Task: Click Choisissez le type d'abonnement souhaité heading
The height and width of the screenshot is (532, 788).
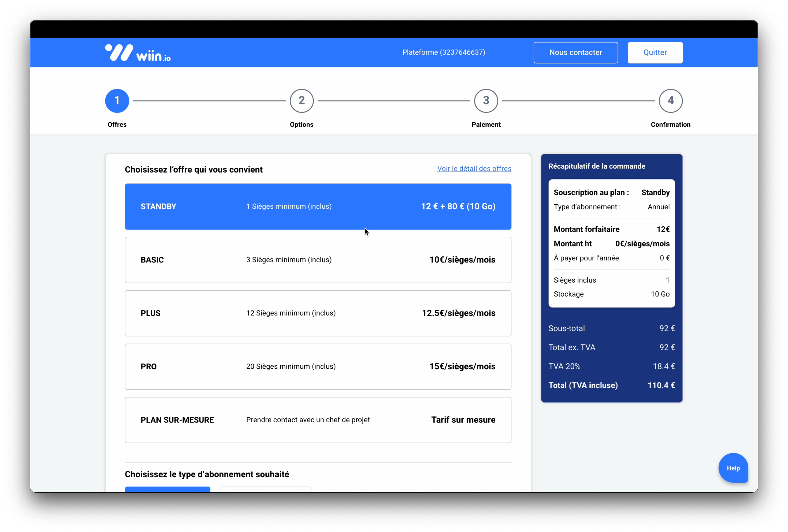Action: click(207, 474)
